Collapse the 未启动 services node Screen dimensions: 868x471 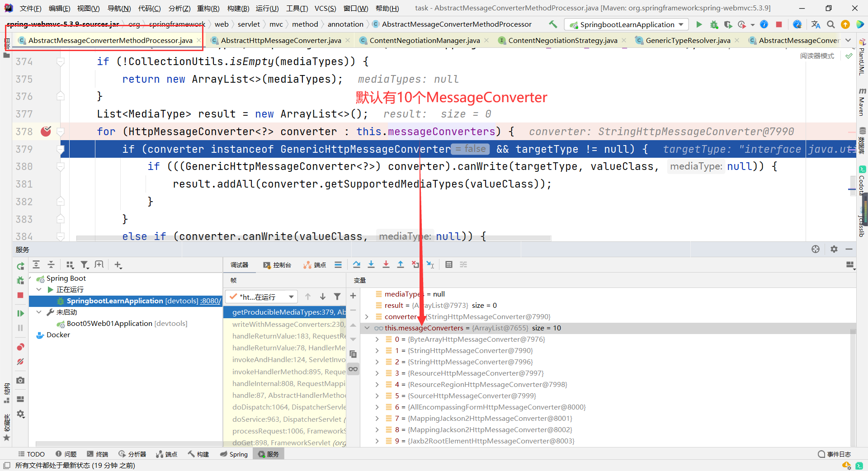[x=39, y=312]
